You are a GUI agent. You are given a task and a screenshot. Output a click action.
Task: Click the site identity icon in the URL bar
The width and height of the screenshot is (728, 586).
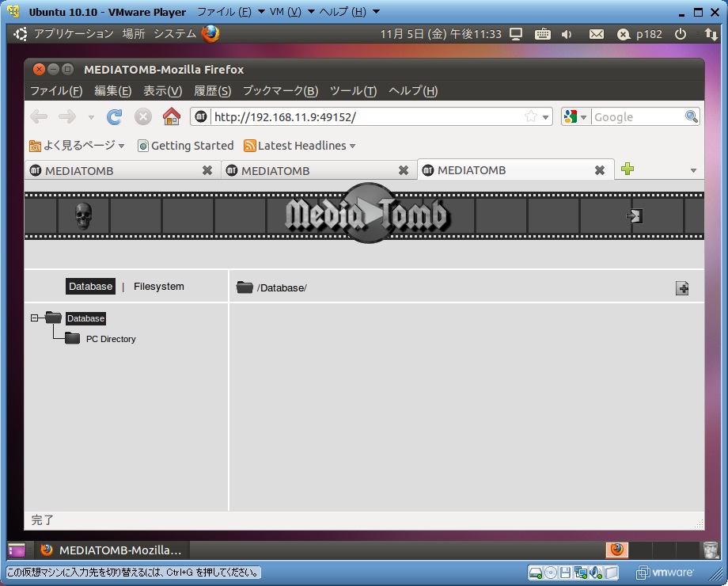[200, 116]
